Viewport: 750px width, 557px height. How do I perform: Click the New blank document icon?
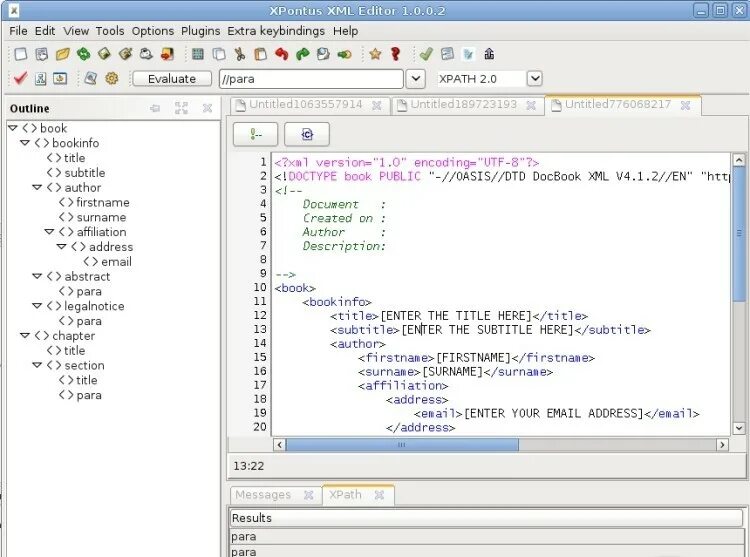(21, 54)
